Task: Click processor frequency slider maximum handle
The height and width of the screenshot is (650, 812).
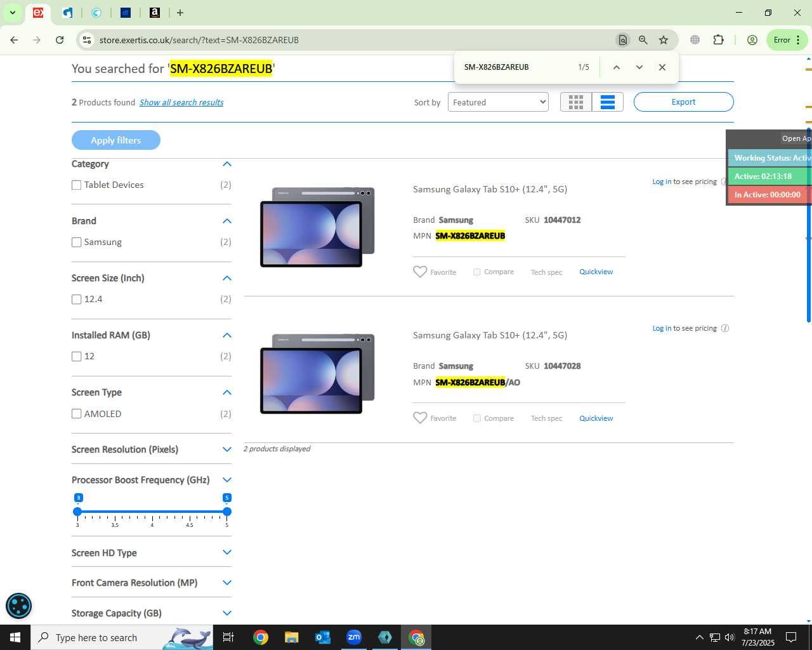Action: click(x=227, y=512)
